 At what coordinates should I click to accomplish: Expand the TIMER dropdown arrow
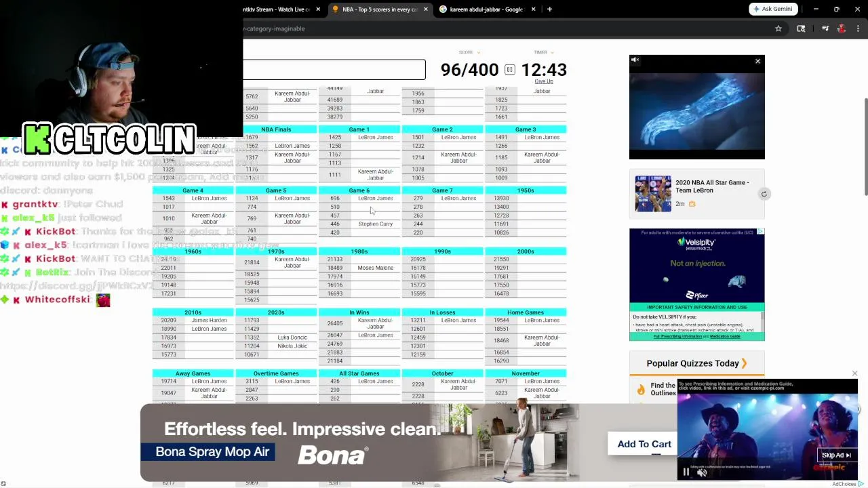552,52
